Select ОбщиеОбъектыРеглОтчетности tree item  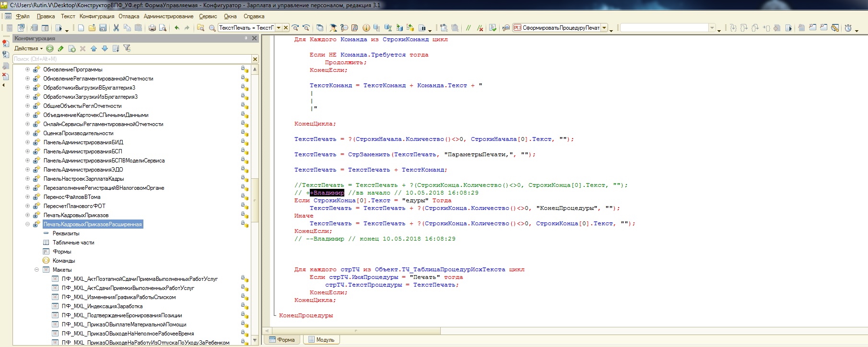point(82,106)
